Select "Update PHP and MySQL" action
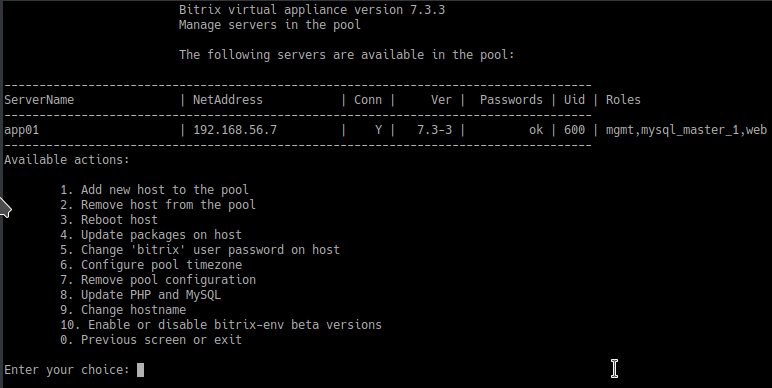This screenshot has height=388, width=772. point(141,295)
